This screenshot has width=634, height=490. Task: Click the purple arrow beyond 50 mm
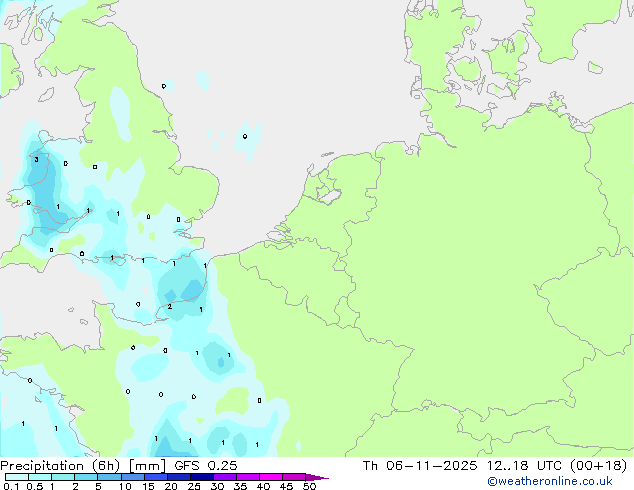click(x=317, y=477)
